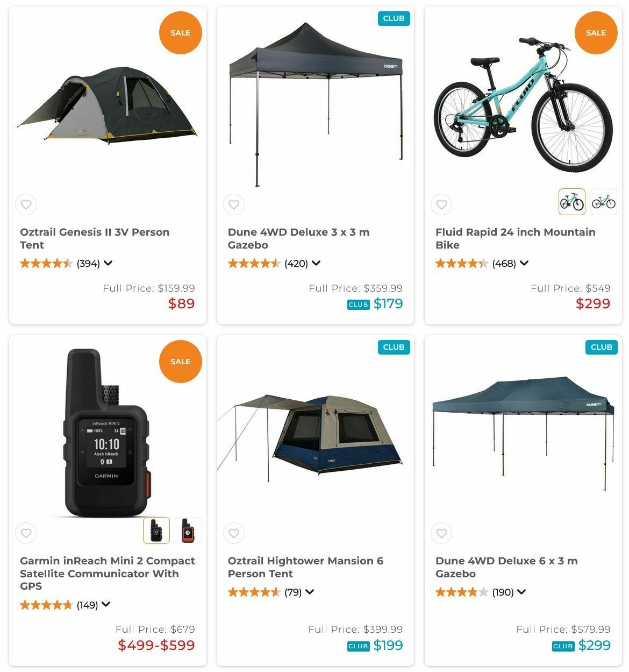Screen dimensions: 629x672
Task: Add Dune 3 x 3 m Gazebo to wishlist
Action: pyautogui.click(x=234, y=204)
